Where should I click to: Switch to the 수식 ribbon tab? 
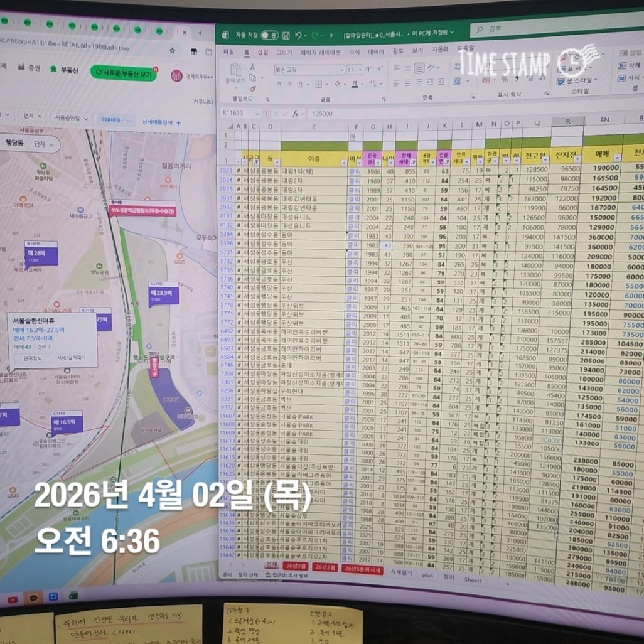[x=354, y=51]
